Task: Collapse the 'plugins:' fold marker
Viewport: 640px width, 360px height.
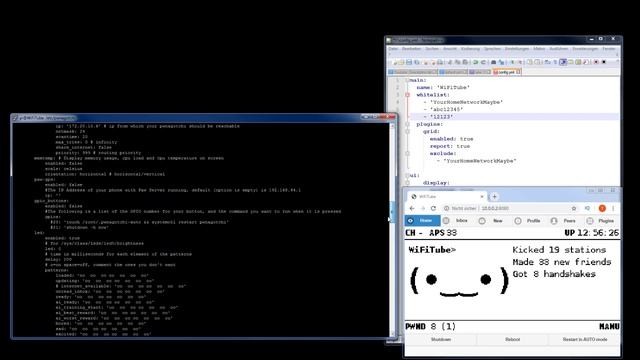Action: (407, 124)
